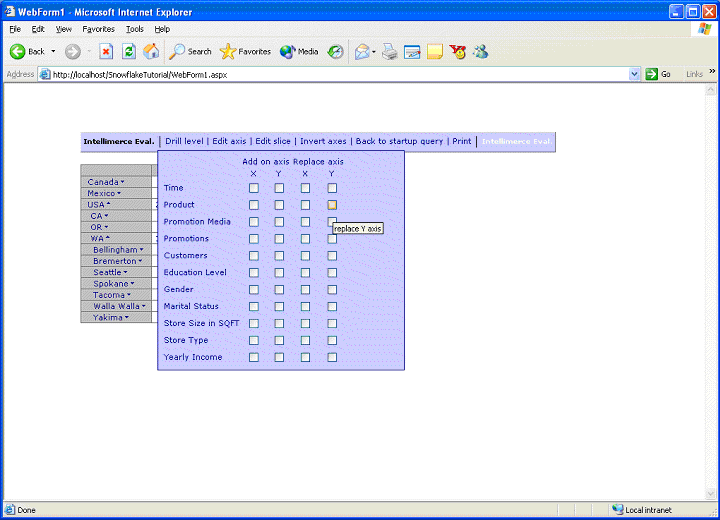Check Product replace Y axis box
Screen dimensions: 720x520
click(x=332, y=205)
